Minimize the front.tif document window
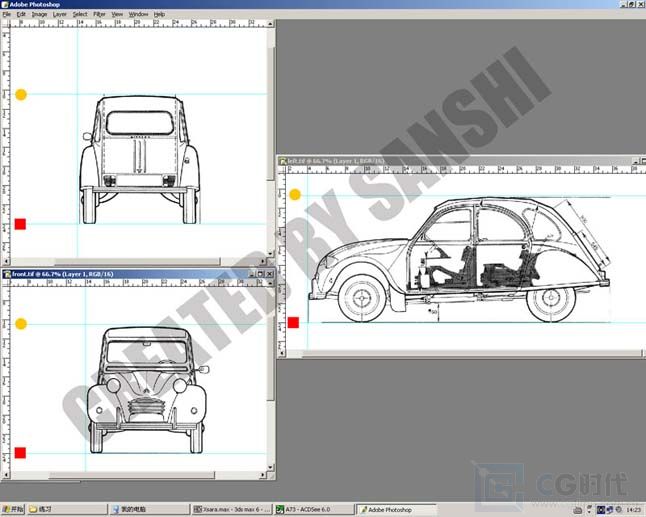The height and width of the screenshot is (517, 646). coord(252,274)
